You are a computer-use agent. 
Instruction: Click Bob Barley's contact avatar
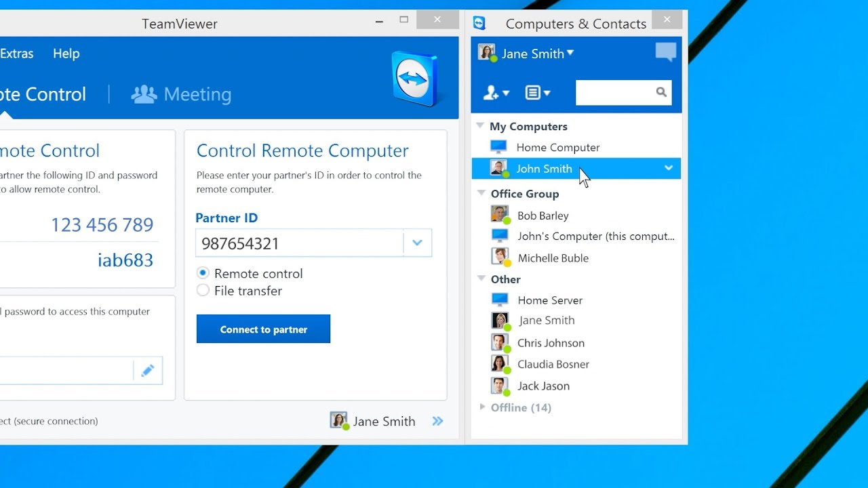pos(500,214)
